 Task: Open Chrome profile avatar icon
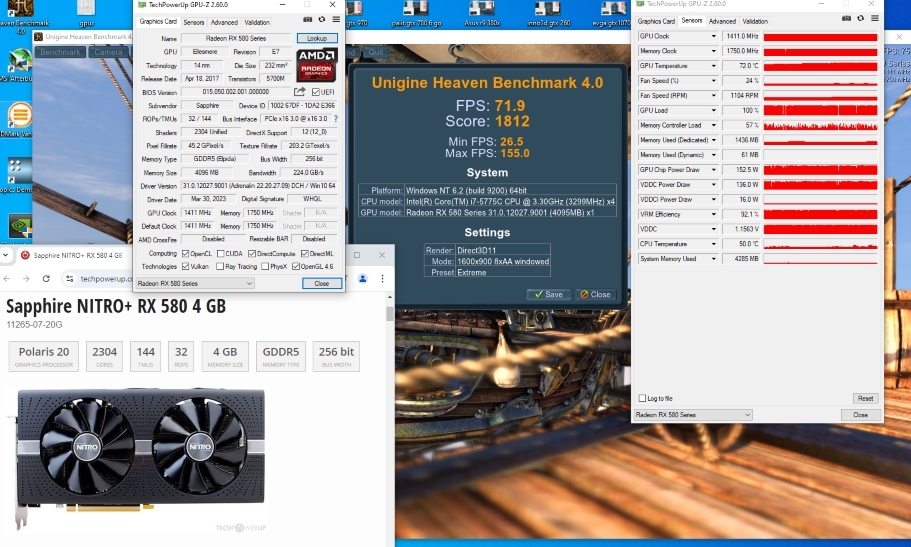pos(363,278)
